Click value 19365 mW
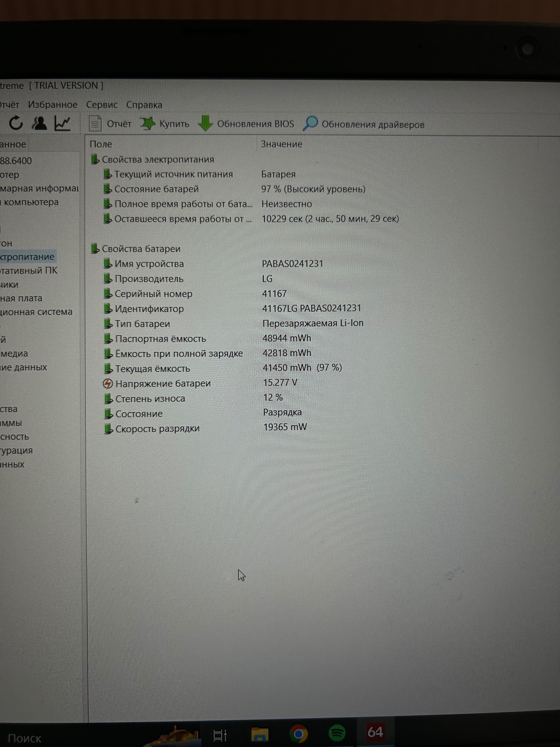This screenshot has width=560, height=747. (x=285, y=427)
